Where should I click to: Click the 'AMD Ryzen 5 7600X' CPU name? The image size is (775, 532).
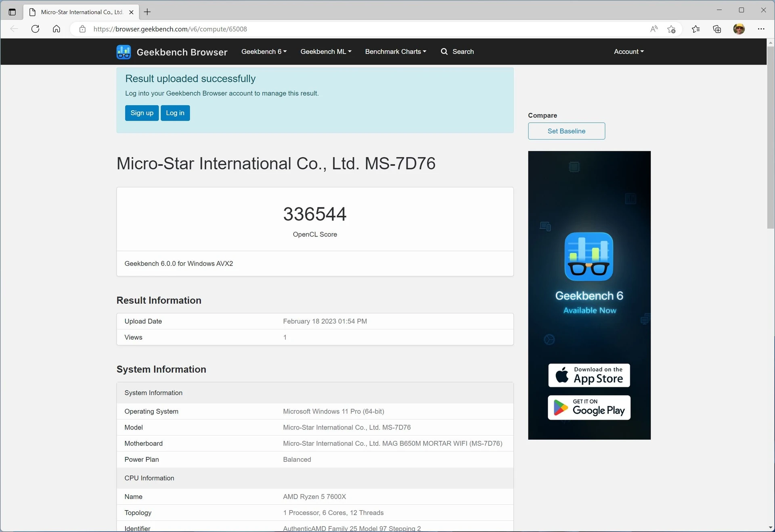tap(314, 497)
